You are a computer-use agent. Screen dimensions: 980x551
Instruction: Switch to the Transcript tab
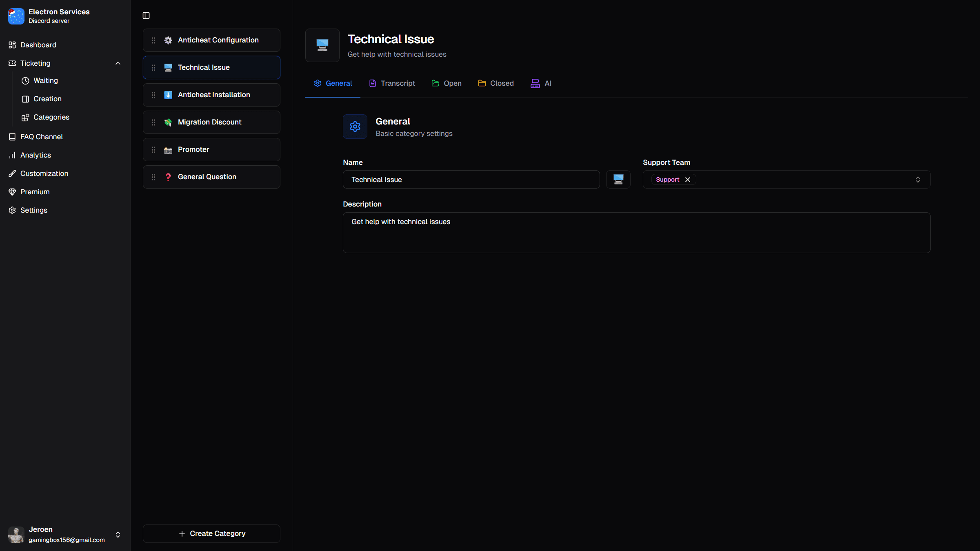[391, 83]
